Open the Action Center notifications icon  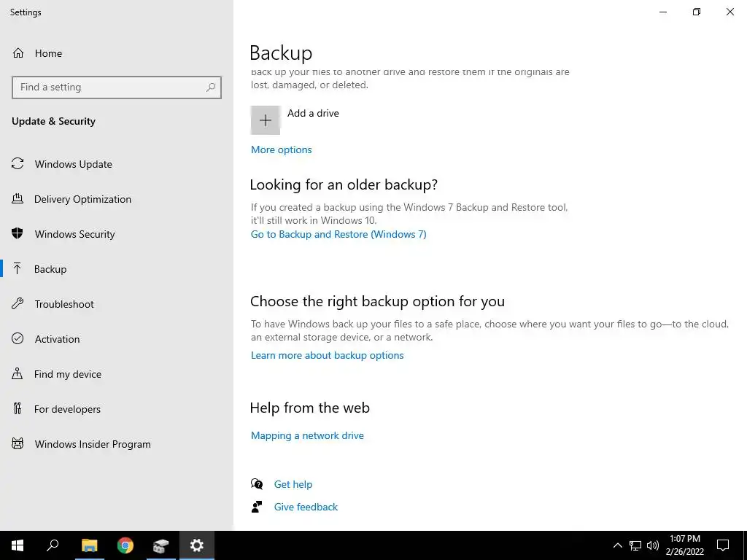723,545
